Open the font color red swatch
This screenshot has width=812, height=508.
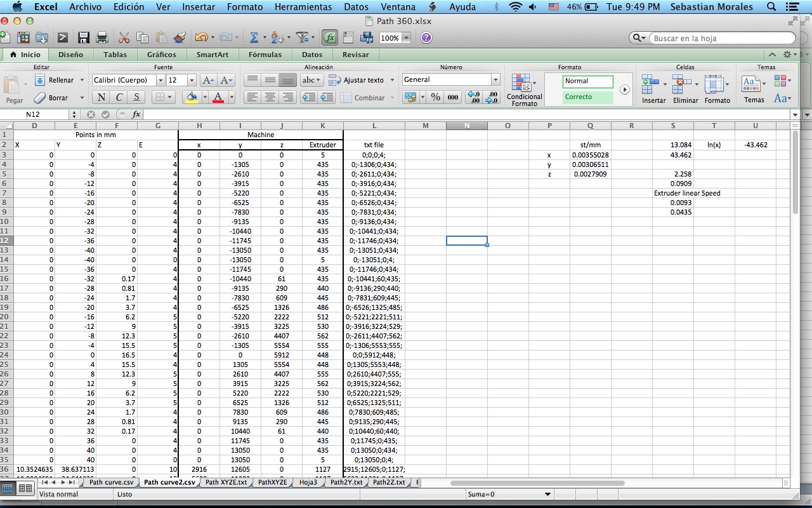tap(218, 97)
